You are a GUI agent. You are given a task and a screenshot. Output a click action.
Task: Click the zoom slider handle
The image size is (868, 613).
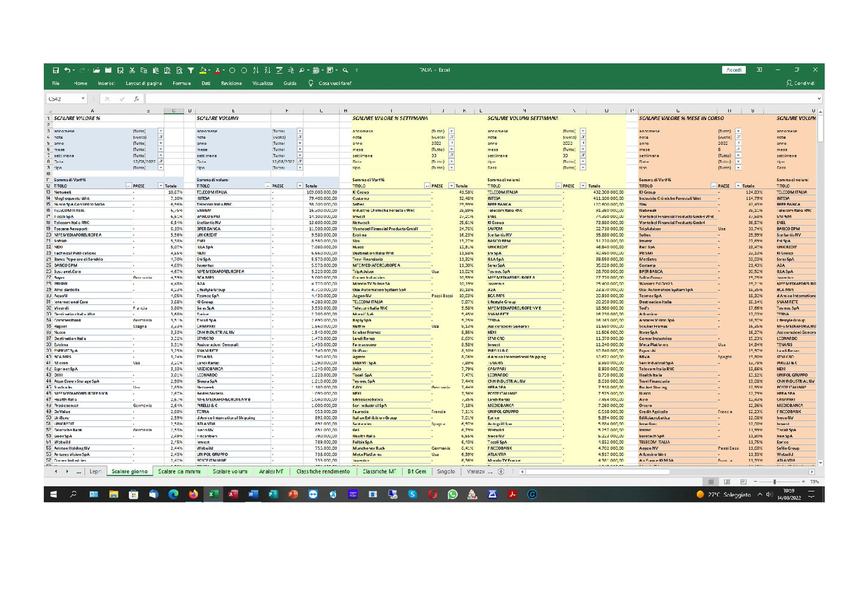[x=775, y=482]
